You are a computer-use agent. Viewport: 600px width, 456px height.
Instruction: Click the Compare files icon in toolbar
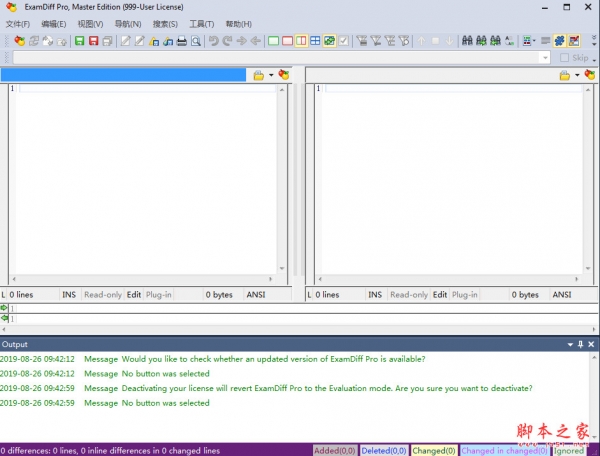pos(19,41)
